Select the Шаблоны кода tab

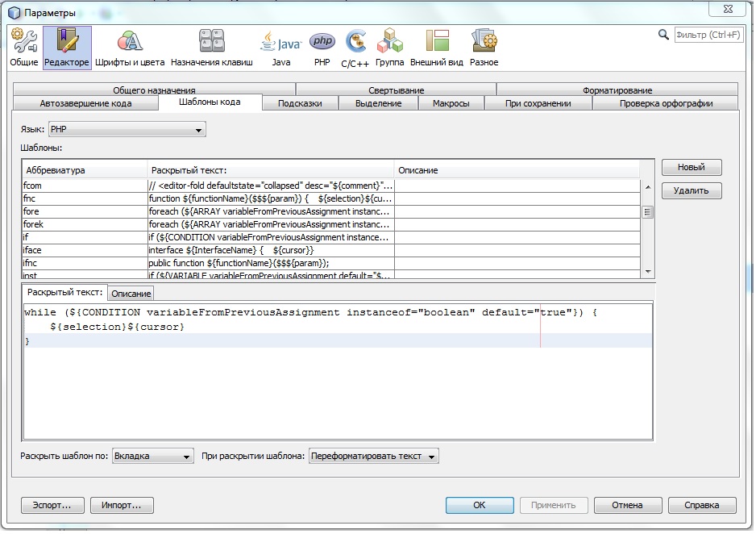pyautogui.click(x=210, y=102)
